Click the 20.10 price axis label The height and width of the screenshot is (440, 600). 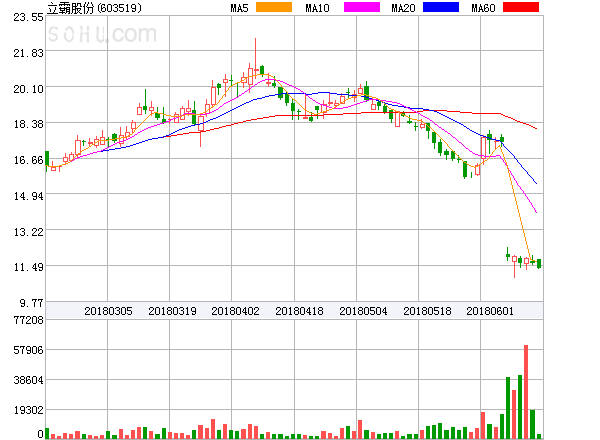click(x=28, y=89)
